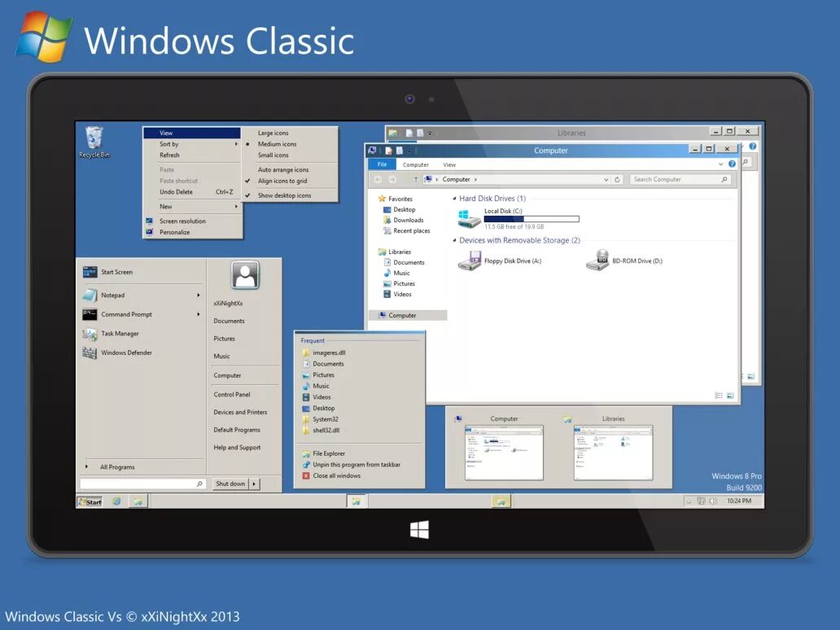
Task: Open the Recycle Bin desktop icon
Action: [94, 138]
